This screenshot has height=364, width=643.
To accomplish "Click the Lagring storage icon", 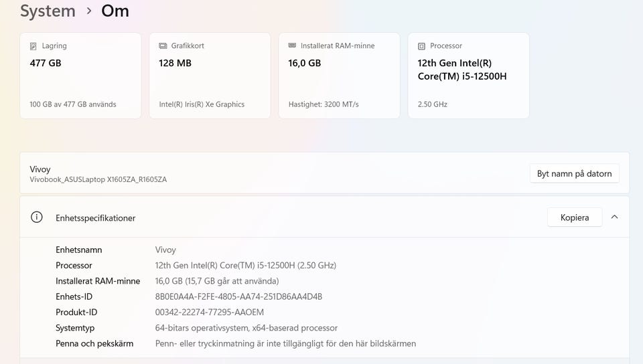I will pos(33,46).
